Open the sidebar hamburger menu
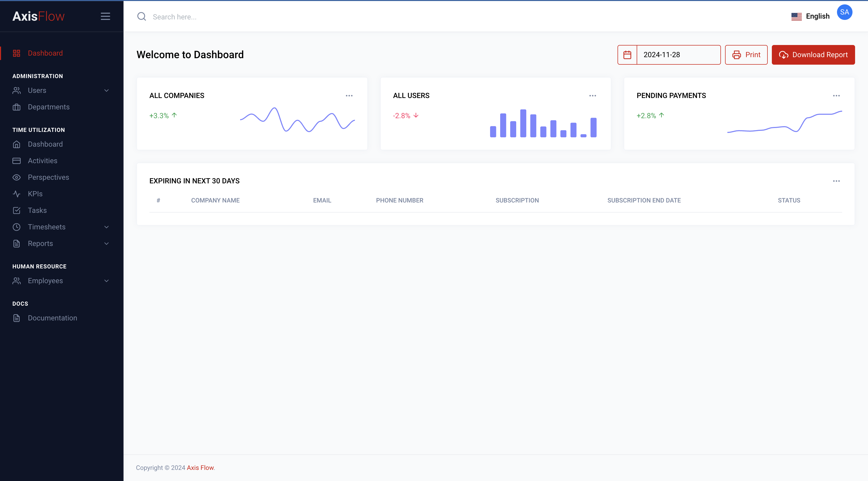 pyautogui.click(x=105, y=16)
